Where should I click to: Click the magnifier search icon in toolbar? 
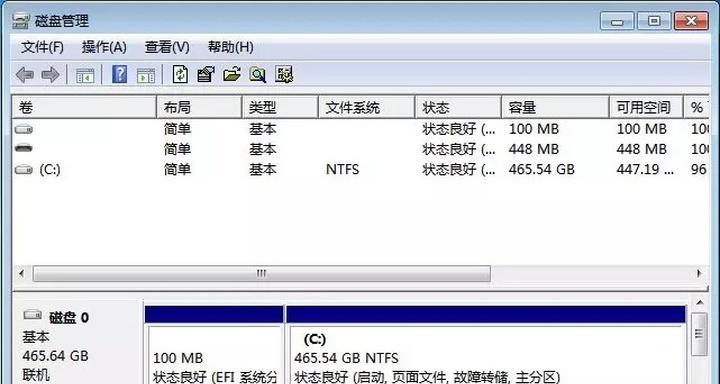pos(258,74)
